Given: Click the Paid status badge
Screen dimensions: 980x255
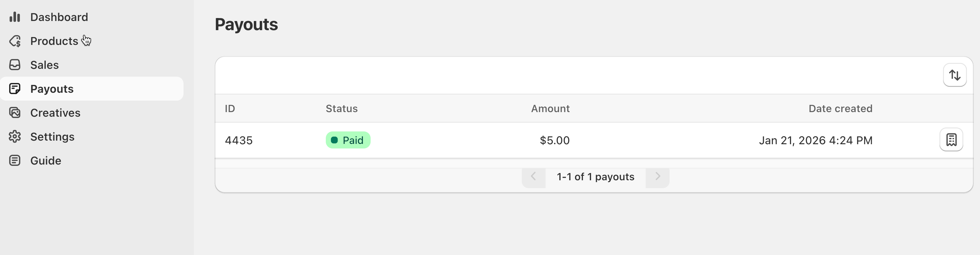Looking at the screenshot, I should [x=348, y=140].
